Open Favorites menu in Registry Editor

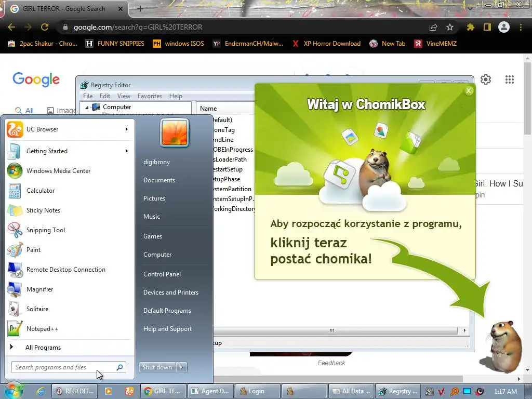[150, 96]
